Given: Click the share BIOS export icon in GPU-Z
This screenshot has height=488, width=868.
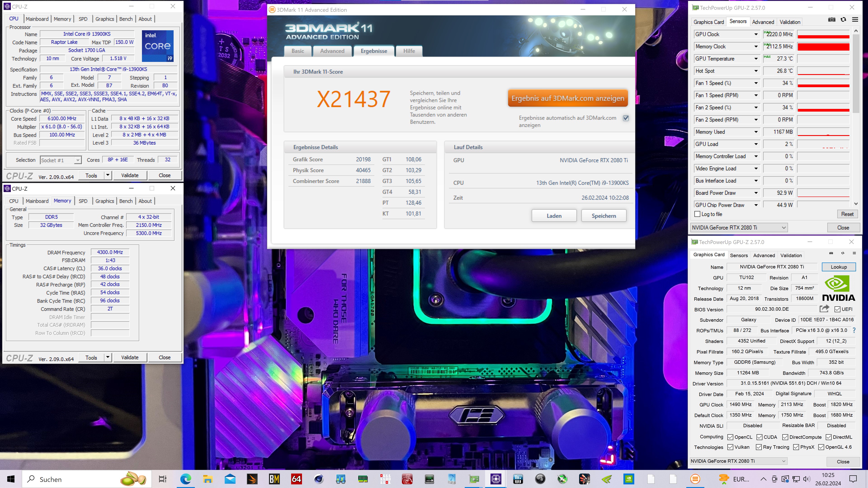Looking at the screenshot, I should pos(824,308).
